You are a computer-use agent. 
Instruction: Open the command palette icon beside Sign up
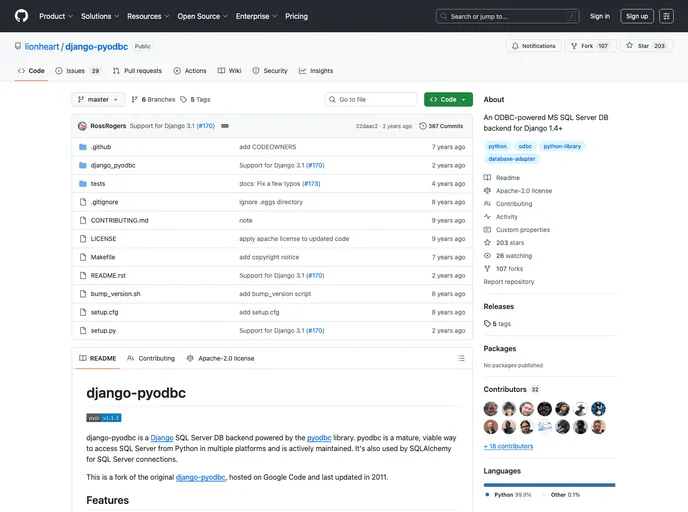666,16
